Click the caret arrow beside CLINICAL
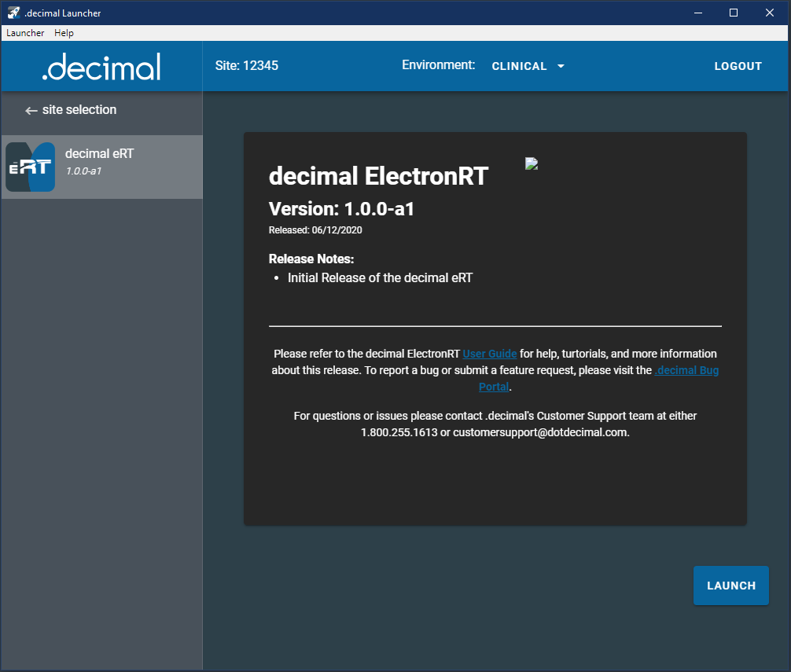The image size is (791, 672). click(x=561, y=67)
